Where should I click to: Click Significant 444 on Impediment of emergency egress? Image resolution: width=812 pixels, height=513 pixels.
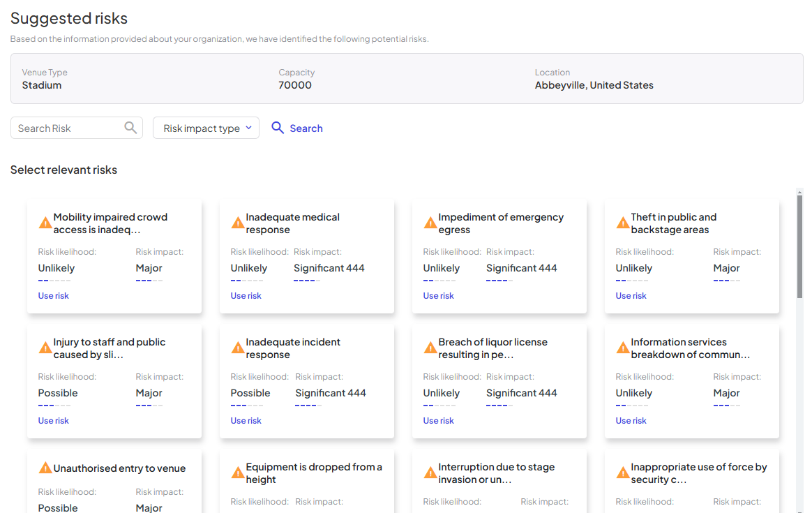(x=522, y=268)
